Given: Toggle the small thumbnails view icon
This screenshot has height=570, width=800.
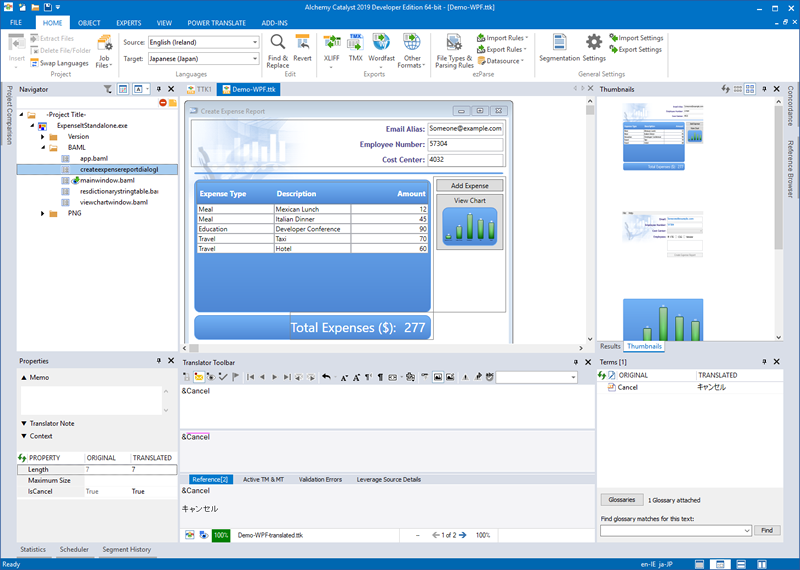Looking at the screenshot, I should 738,89.
